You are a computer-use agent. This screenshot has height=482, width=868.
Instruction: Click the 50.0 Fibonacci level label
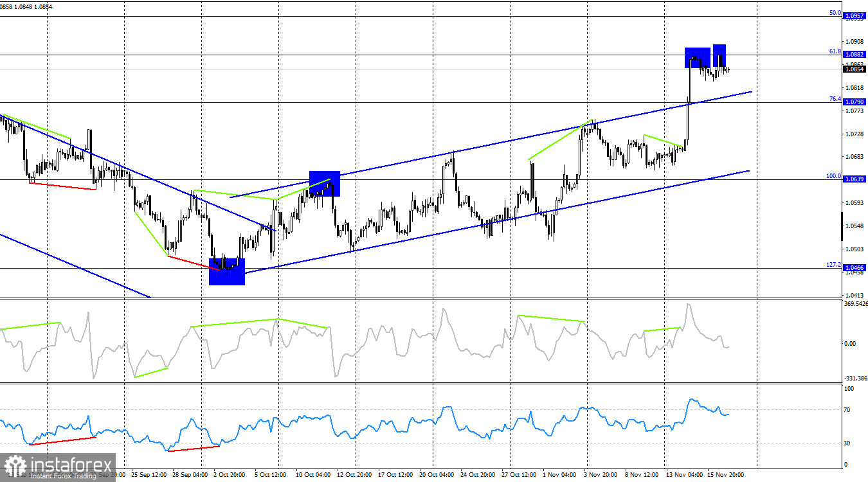tap(835, 12)
